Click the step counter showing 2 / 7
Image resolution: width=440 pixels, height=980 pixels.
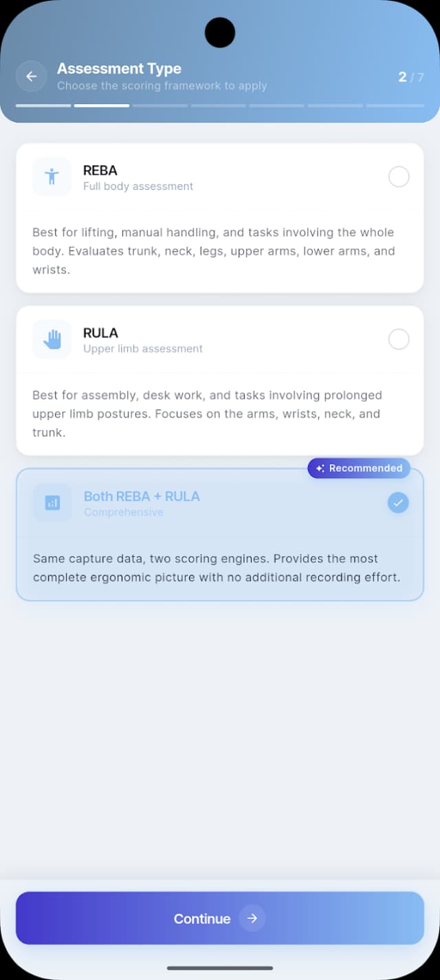[x=410, y=77]
